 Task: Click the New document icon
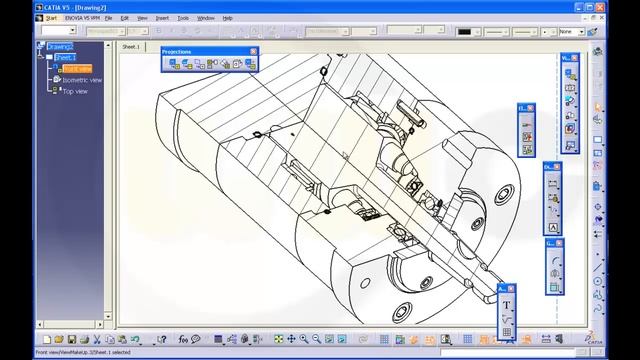tap(47, 339)
